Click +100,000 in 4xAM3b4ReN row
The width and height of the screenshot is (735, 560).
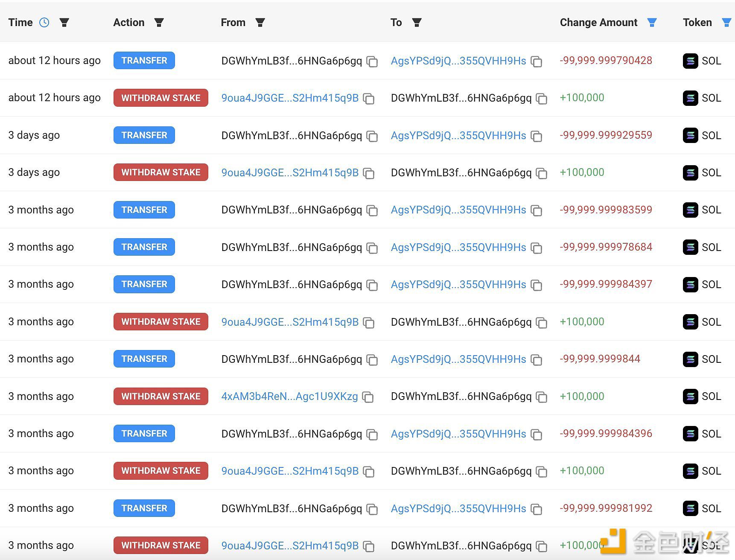(x=582, y=396)
